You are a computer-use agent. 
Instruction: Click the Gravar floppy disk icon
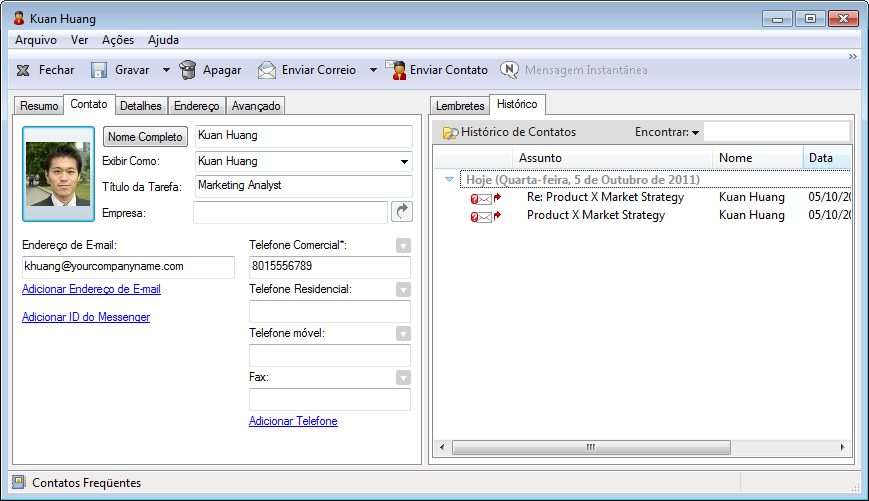click(99, 70)
